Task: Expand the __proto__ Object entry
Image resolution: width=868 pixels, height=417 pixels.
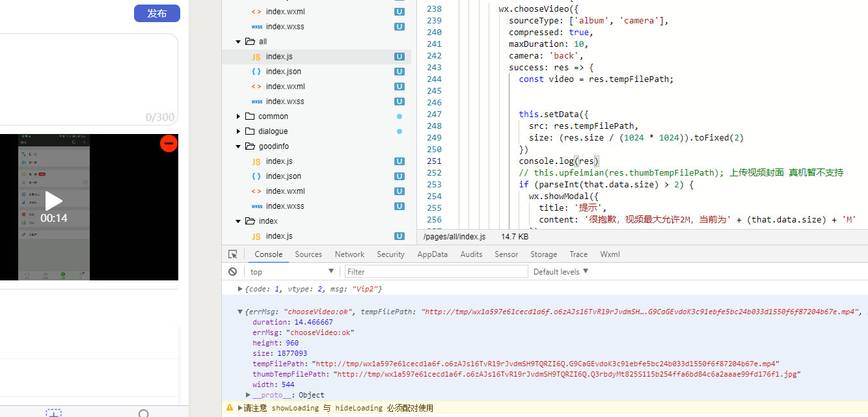Action: tap(249, 395)
